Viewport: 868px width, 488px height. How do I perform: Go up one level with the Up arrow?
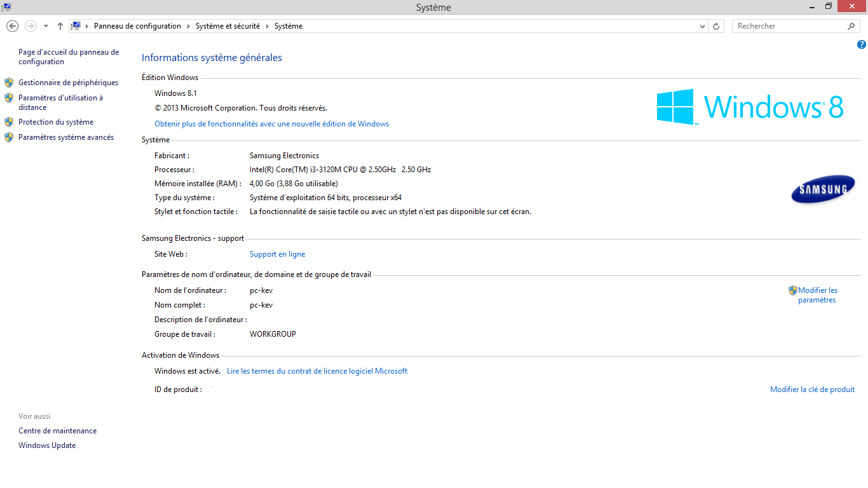pyautogui.click(x=60, y=26)
